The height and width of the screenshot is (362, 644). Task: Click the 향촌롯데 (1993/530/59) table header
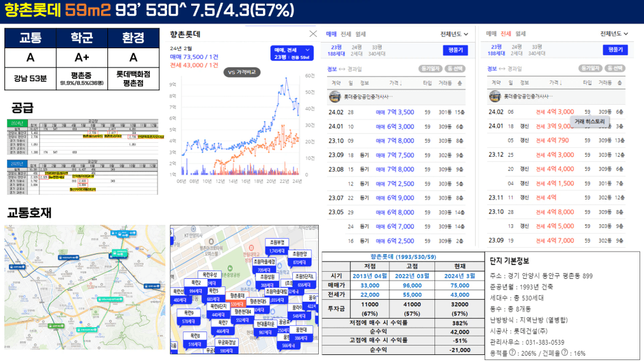pyautogui.click(x=403, y=257)
